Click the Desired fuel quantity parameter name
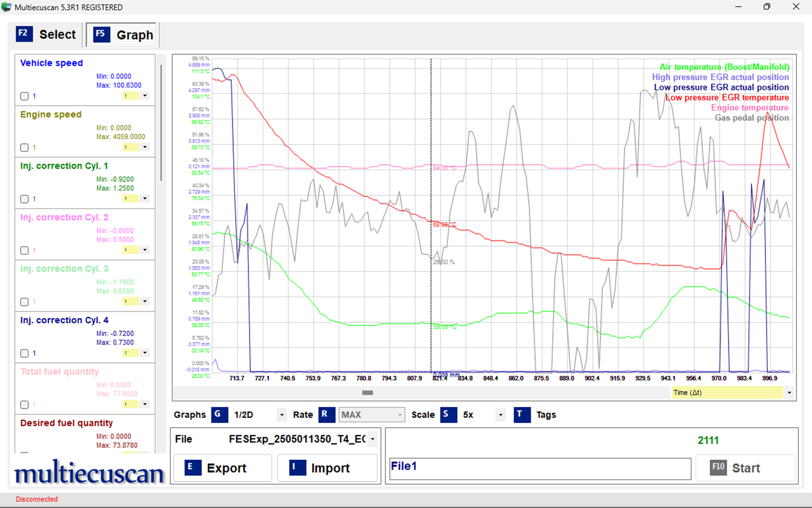 (66, 423)
